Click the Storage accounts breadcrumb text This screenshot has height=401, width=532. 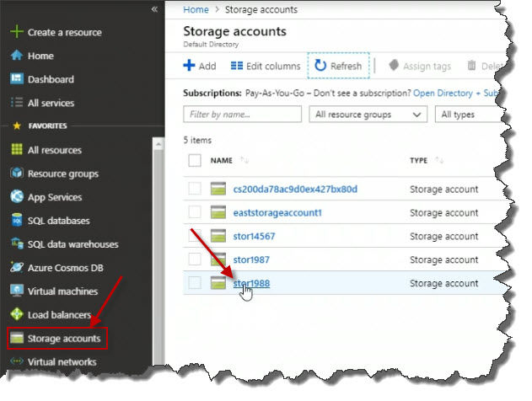[x=261, y=9]
